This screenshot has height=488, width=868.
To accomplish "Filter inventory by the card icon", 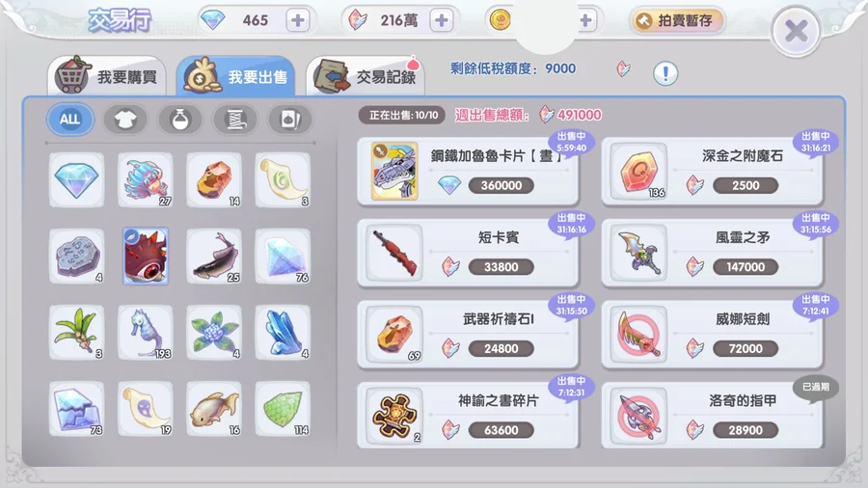I will coord(290,120).
